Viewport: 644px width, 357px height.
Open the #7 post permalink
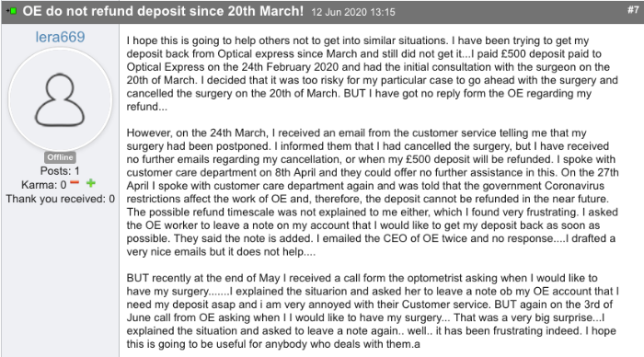pyautogui.click(x=633, y=9)
